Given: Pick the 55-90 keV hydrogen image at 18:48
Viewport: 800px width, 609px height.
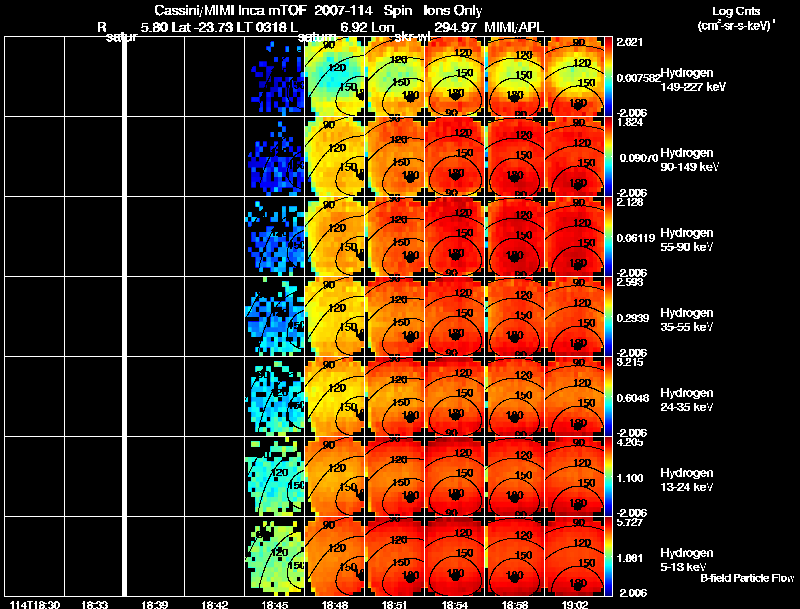Looking at the screenshot, I should 335,237.
